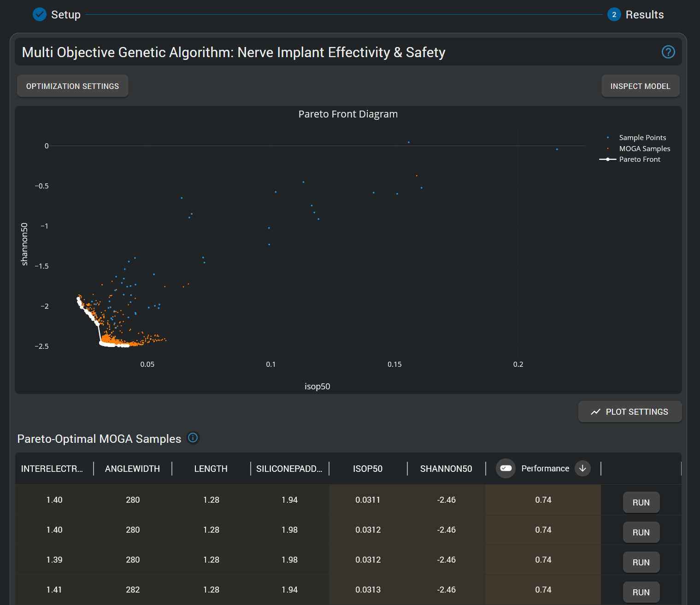Run the first sample with silicone padding 1.94
700x605 pixels.
(x=641, y=503)
